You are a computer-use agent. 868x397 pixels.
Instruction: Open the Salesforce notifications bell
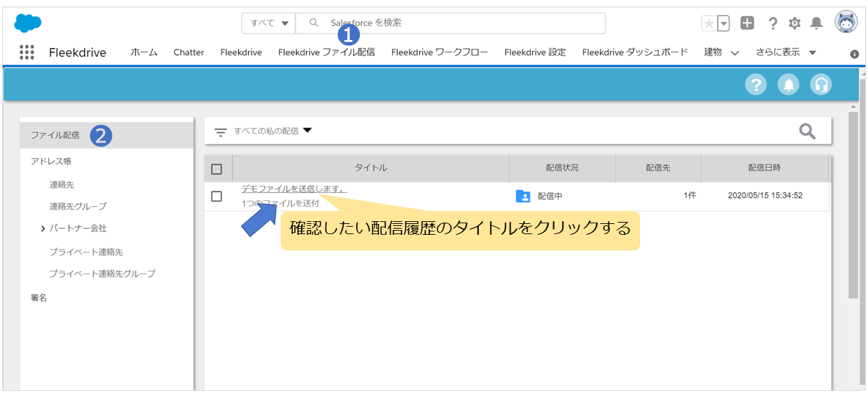816,24
